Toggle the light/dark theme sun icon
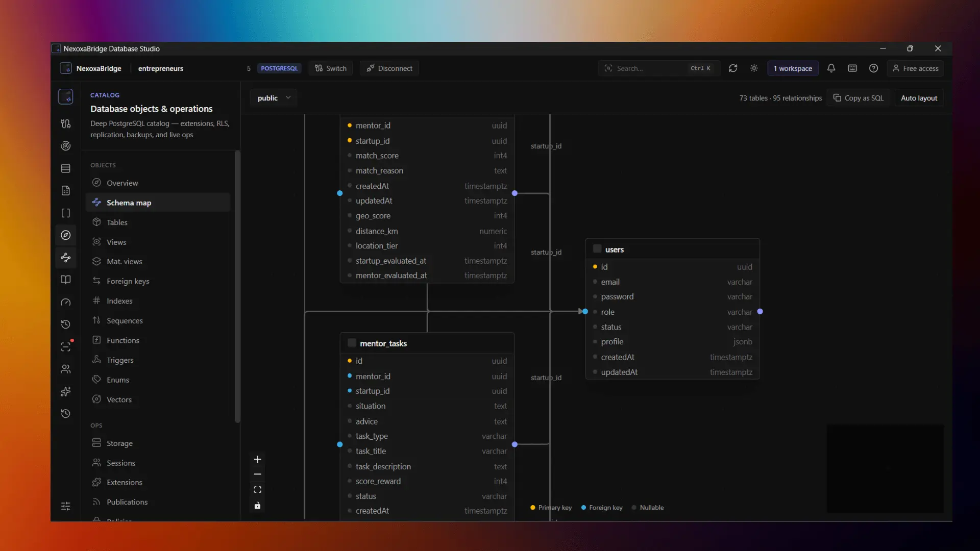Screen dimensions: 980x551 [x=754, y=68]
